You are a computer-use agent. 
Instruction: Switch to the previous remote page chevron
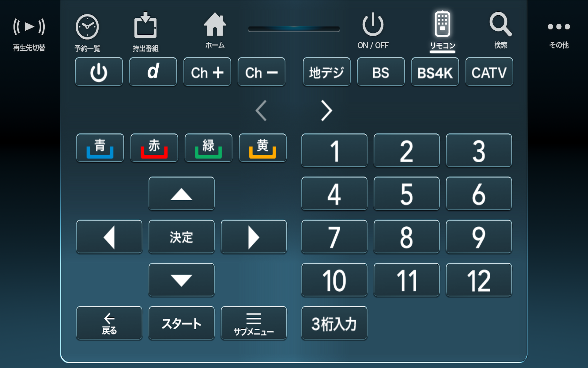click(261, 110)
